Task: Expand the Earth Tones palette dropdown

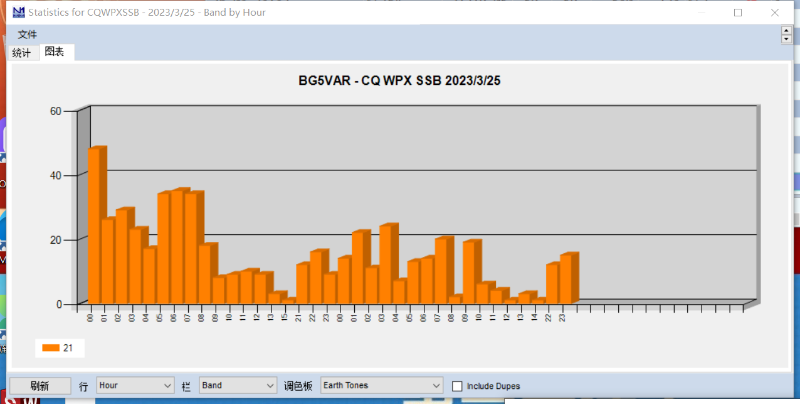Action: pos(381,385)
